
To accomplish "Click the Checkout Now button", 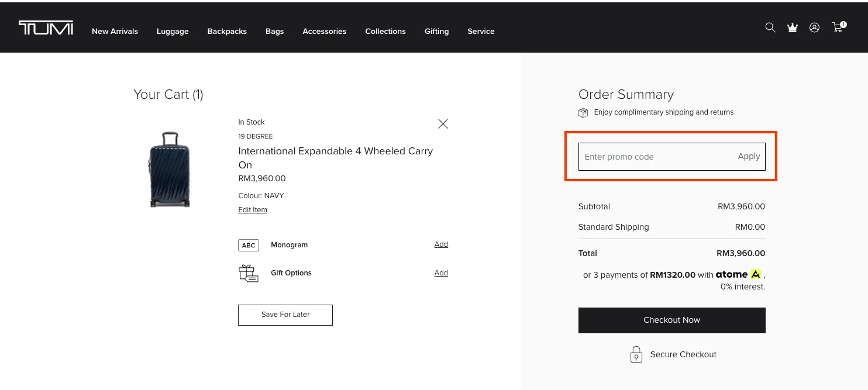I will 671,320.
